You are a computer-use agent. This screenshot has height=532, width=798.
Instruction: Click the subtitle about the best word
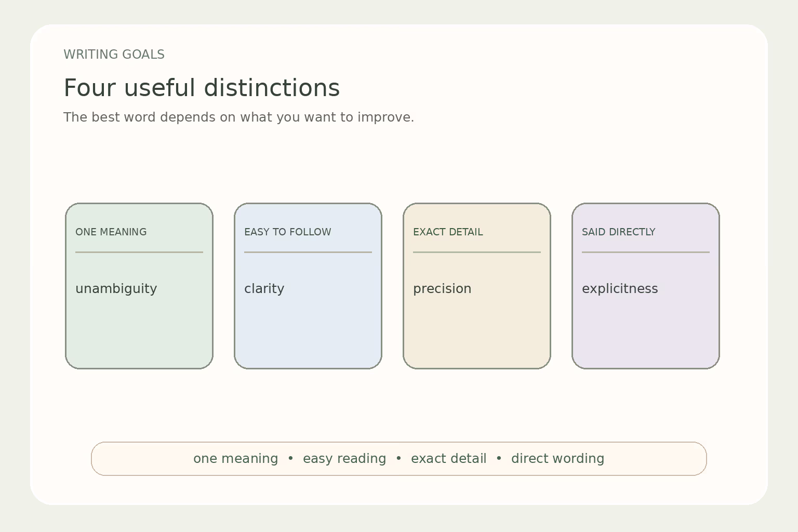[x=238, y=117]
